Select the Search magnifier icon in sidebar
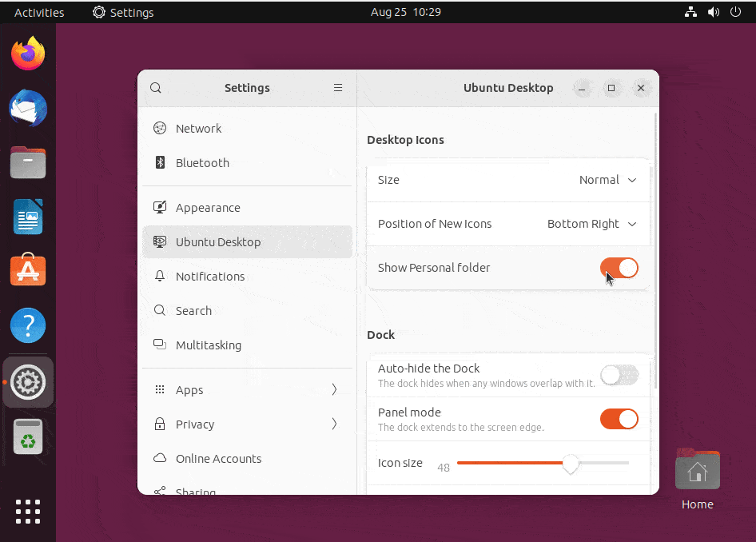The height and width of the screenshot is (542, 756). pos(161,310)
